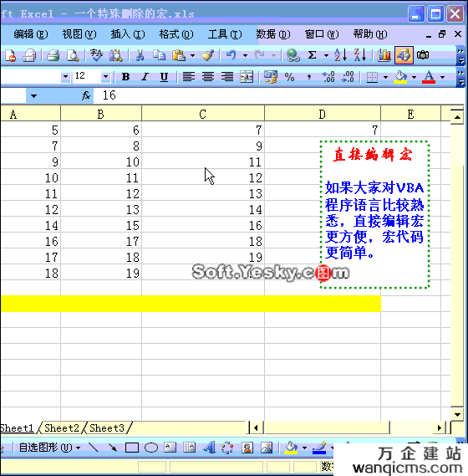
Task: Switch to the Sheet2 tab
Action: tap(62, 428)
